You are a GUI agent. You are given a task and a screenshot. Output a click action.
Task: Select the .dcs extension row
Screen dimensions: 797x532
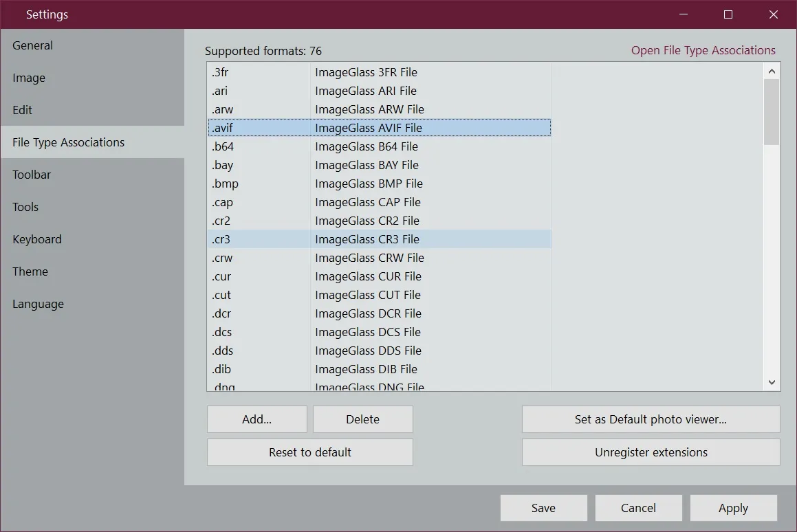tap(379, 332)
